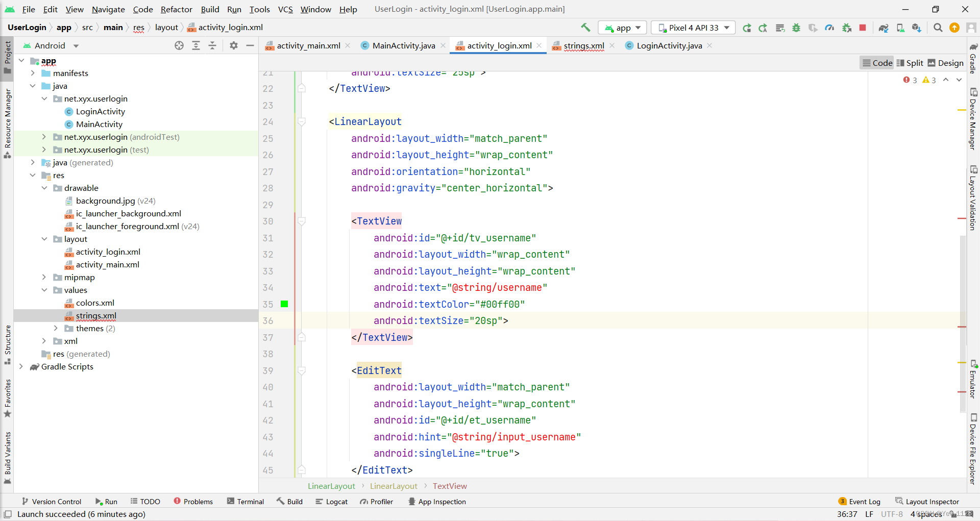Click the Select Opened File target icon
The image size is (980, 521).
point(179,45)
